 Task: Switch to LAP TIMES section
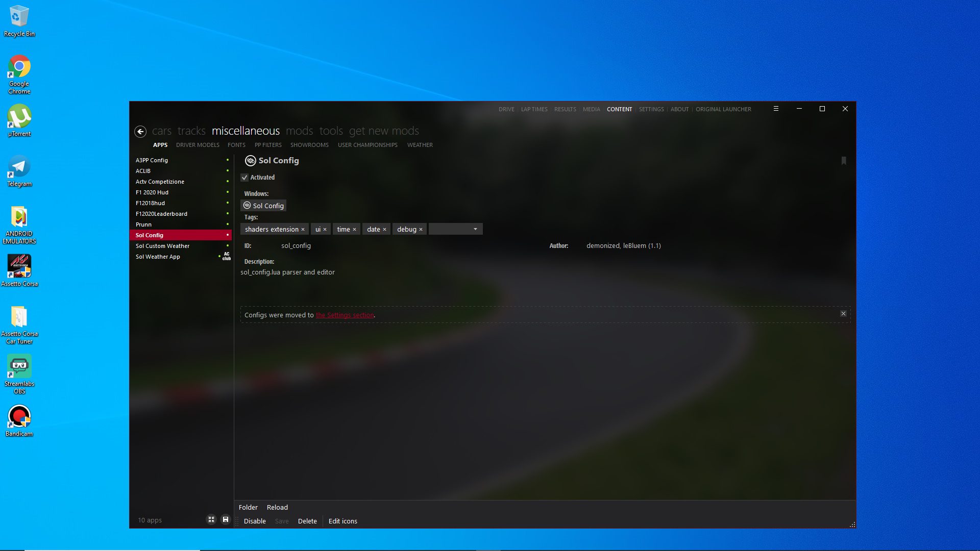(x=534, y=109)
